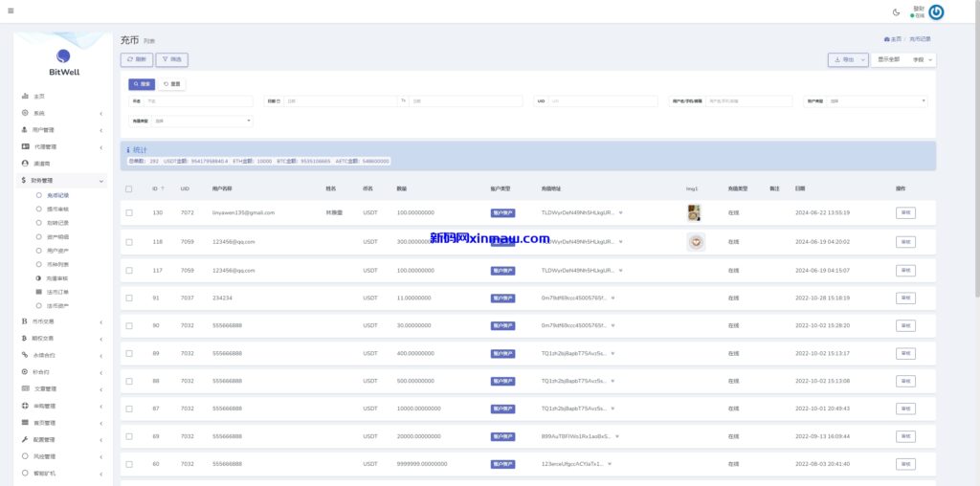
Task: Open 币币交易 in the sidebar
Action: point(44,321)
